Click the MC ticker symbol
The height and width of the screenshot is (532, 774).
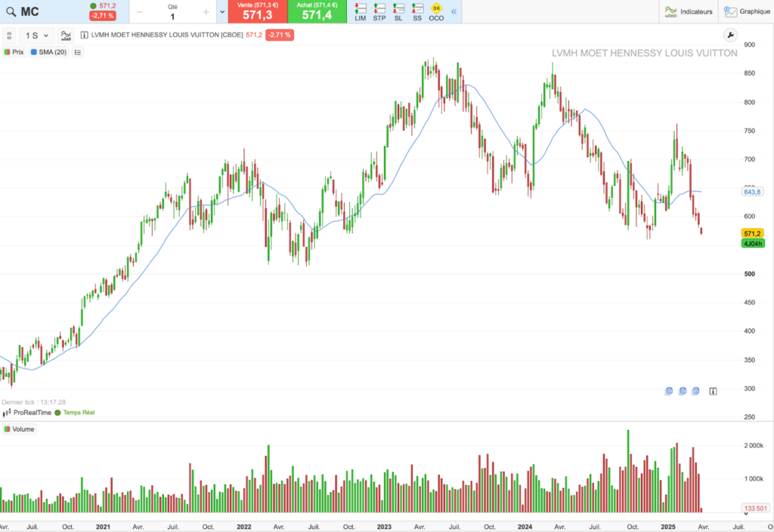29,12
